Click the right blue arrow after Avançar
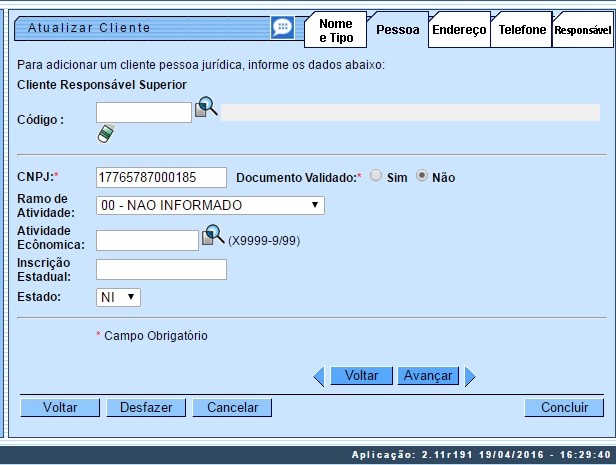 (469, 376)
